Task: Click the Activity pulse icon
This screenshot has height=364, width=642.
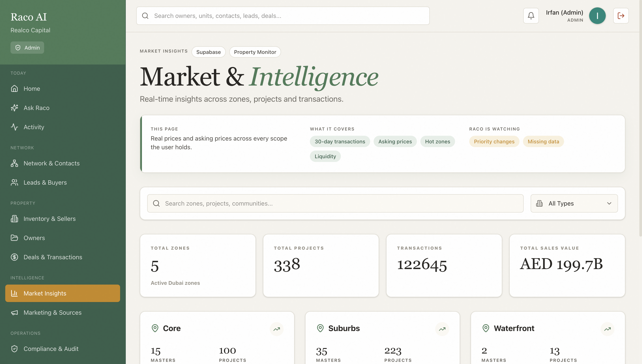Action: click(x=14, y=127)
